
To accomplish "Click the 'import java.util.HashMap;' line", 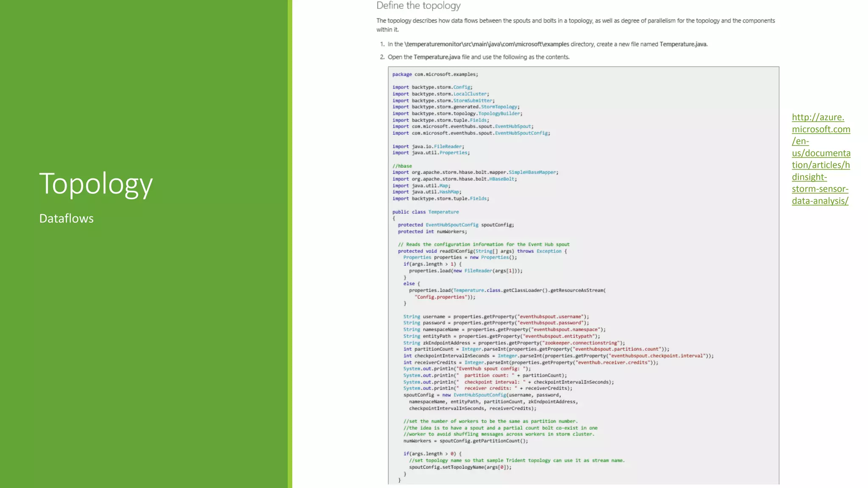I will tap(427, 192).
